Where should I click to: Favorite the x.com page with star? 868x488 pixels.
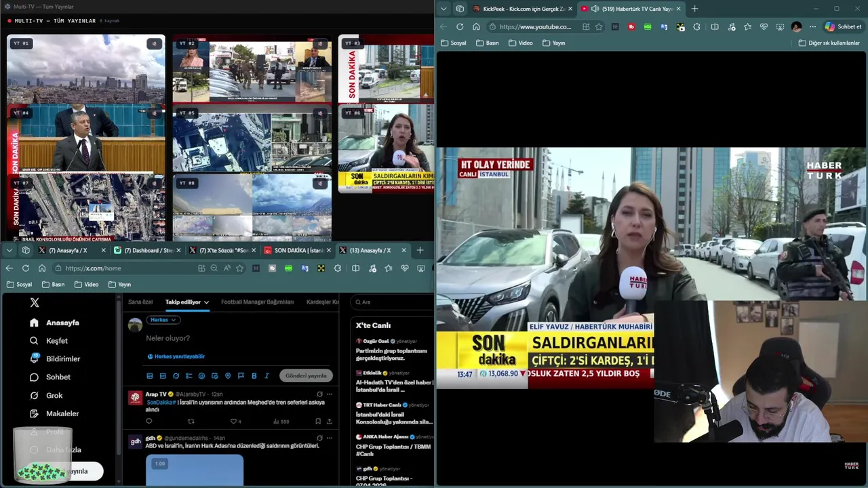click(239, 268)
